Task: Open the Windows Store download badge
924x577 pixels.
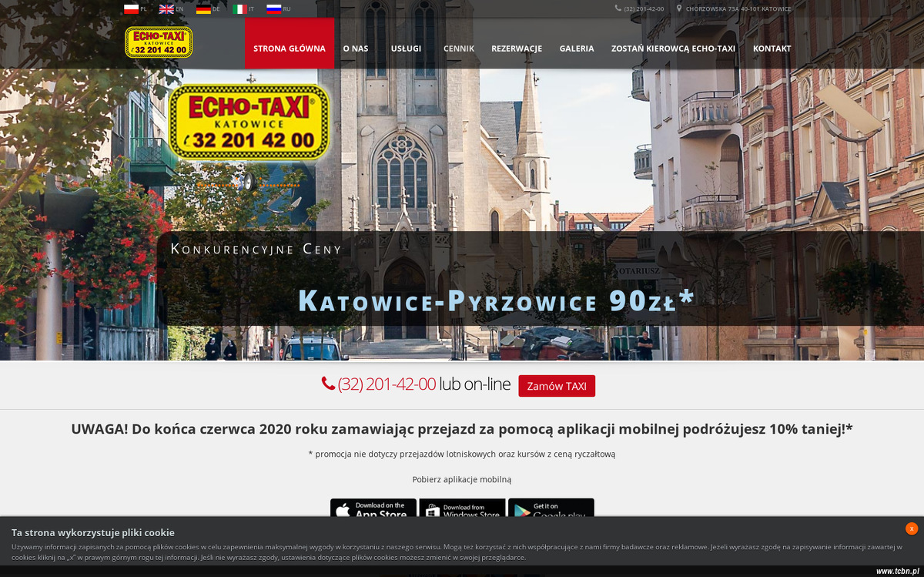Action: 462,508
